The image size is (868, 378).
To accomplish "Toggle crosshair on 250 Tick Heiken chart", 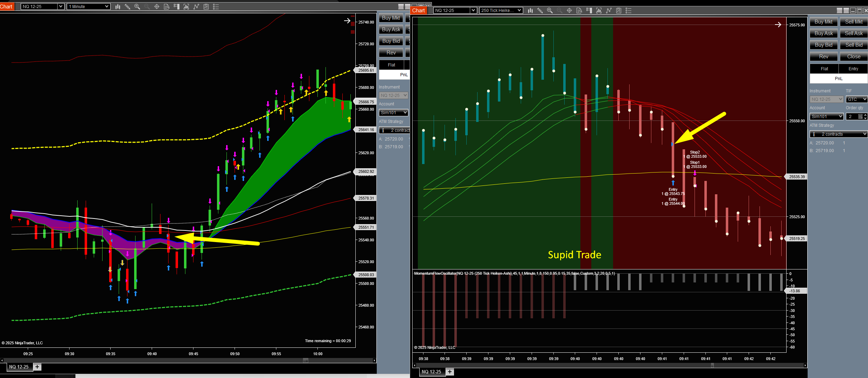I will pos(570,11).
